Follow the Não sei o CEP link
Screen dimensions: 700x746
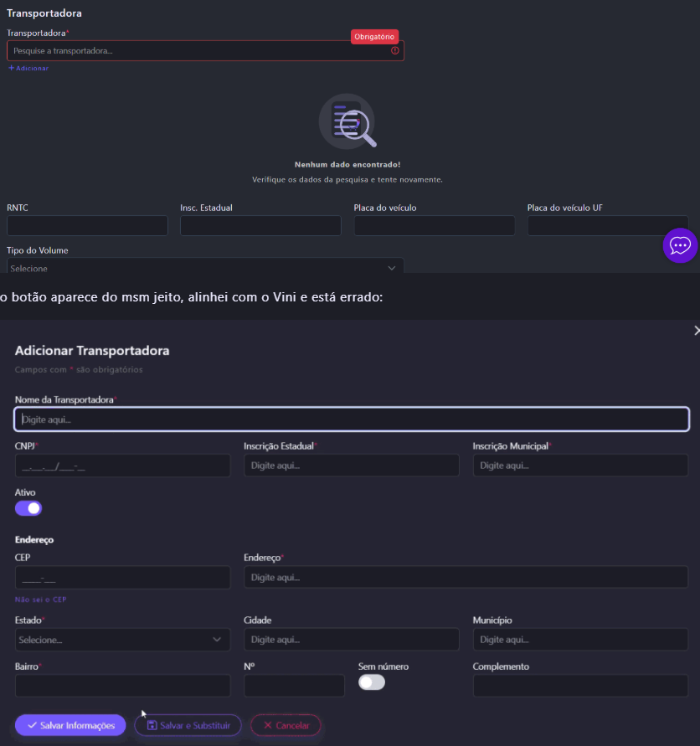(40, 599)
